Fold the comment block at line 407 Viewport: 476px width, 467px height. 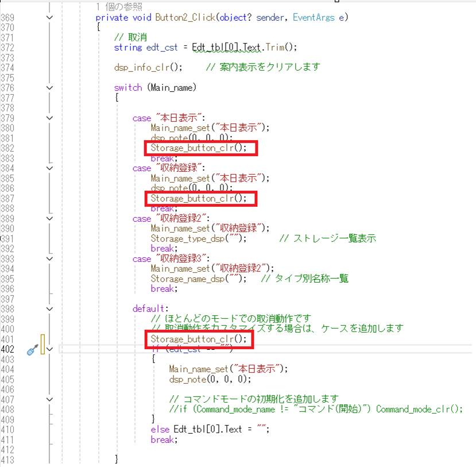click(49, 399)
